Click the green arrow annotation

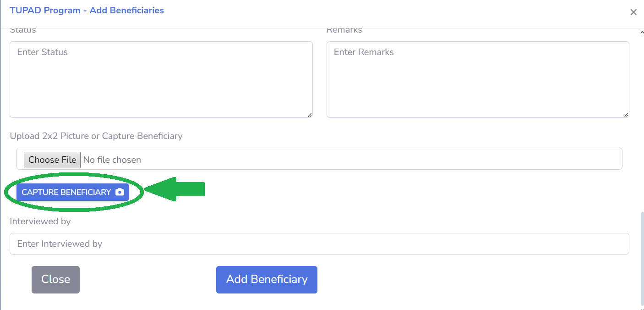coord(175,188)
